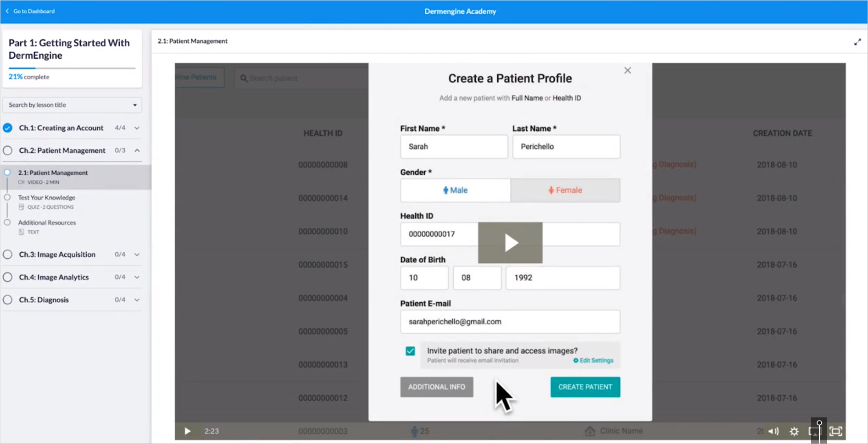868x444 pixels.
Task: Close the Create a Patient Profile dialog
Action: tap(628, 70)
